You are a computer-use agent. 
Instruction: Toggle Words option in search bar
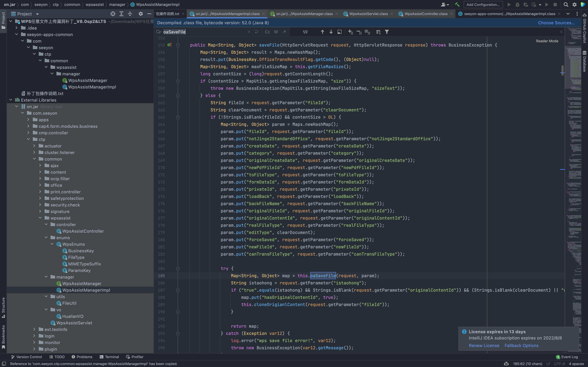point(276,32)
